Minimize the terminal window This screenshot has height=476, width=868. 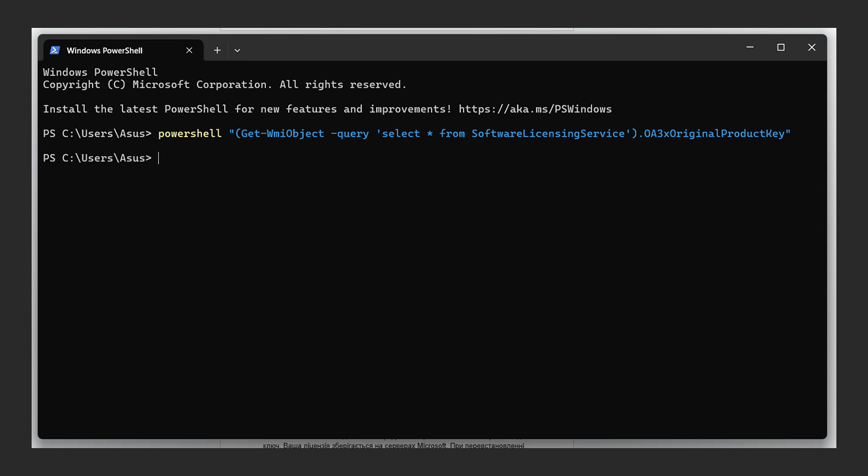pyautogui.click(x=750, y=48)
